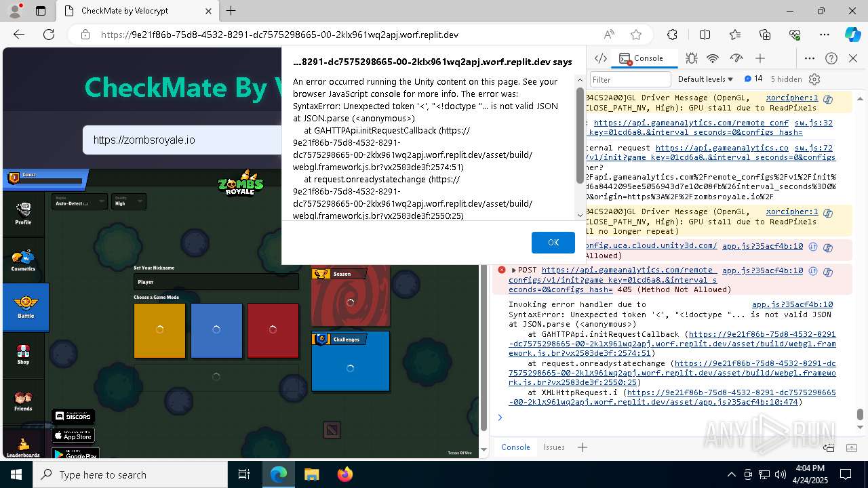Expand the High quality dropdown

[129, 201]
